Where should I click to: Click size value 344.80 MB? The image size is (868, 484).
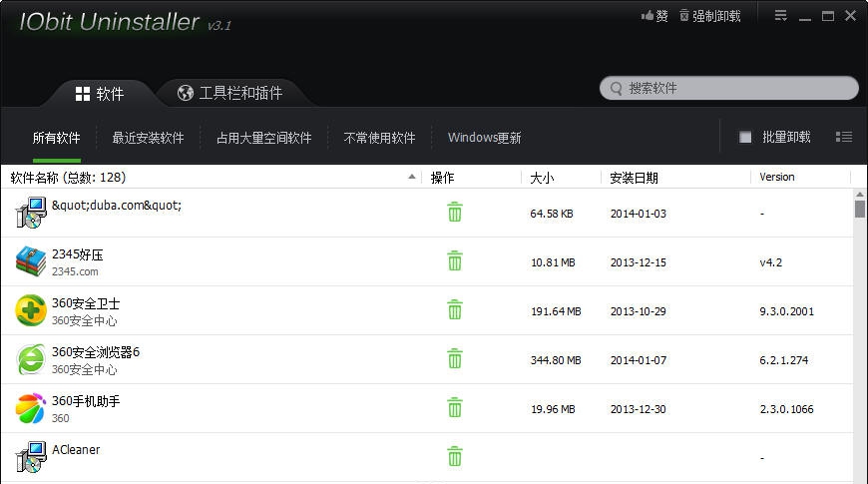click(556, 360)
